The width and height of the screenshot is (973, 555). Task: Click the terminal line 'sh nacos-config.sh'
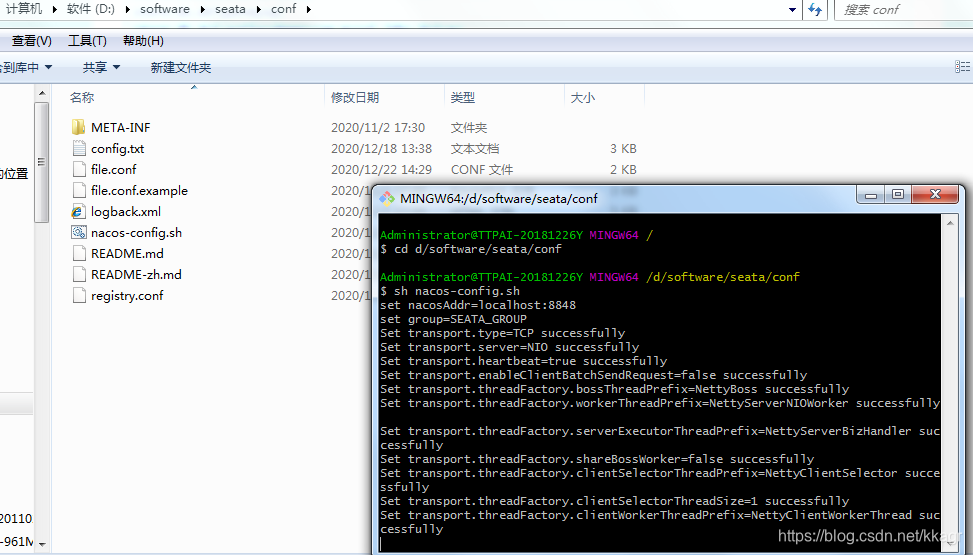click(457, 291)
